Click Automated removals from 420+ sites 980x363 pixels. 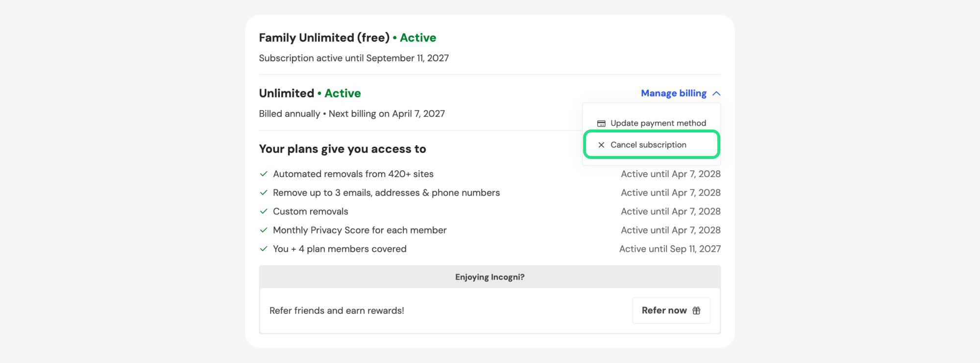pyautogui.click(x=353, y=174)
